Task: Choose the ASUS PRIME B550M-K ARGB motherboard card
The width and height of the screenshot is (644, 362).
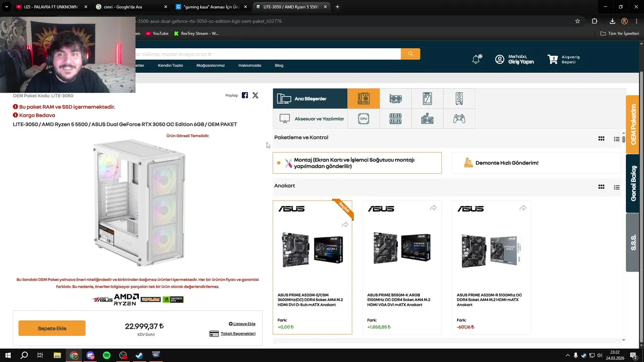Action: 402,267
